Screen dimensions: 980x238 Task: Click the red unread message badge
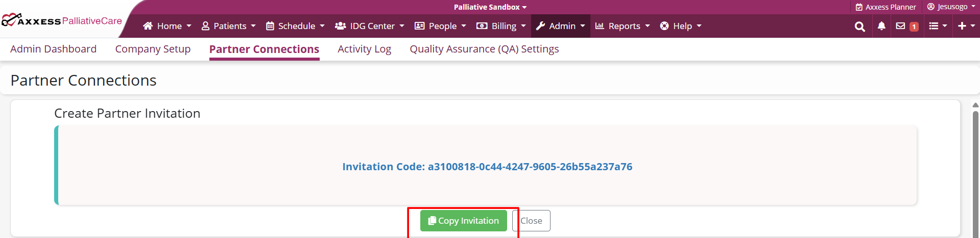pos(914,27)
